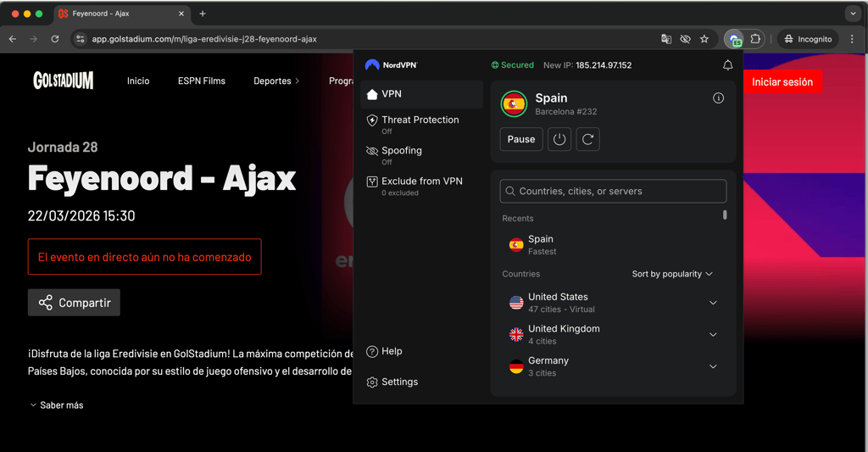Close the Feyenoord - Ajax tab

pos(181,14)
